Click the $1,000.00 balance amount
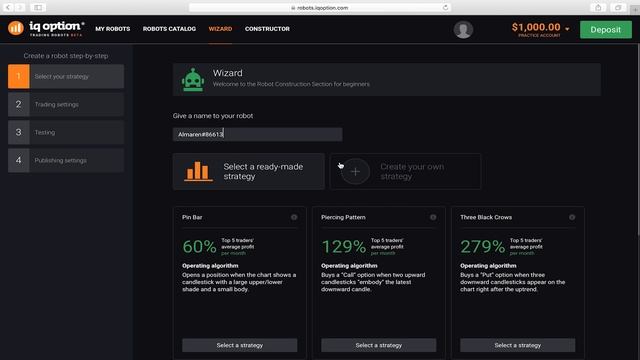 pos(536,27)
